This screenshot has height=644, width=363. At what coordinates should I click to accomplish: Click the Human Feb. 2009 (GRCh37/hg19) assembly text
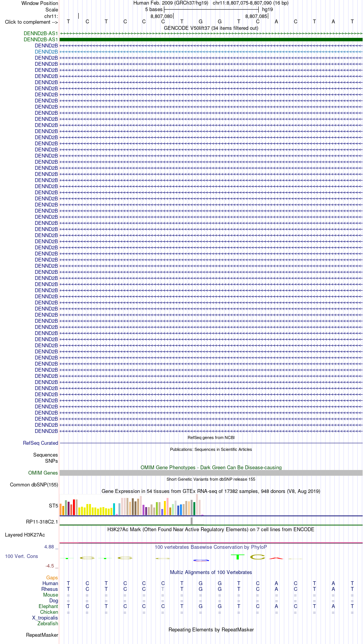(x=171, y=3)
